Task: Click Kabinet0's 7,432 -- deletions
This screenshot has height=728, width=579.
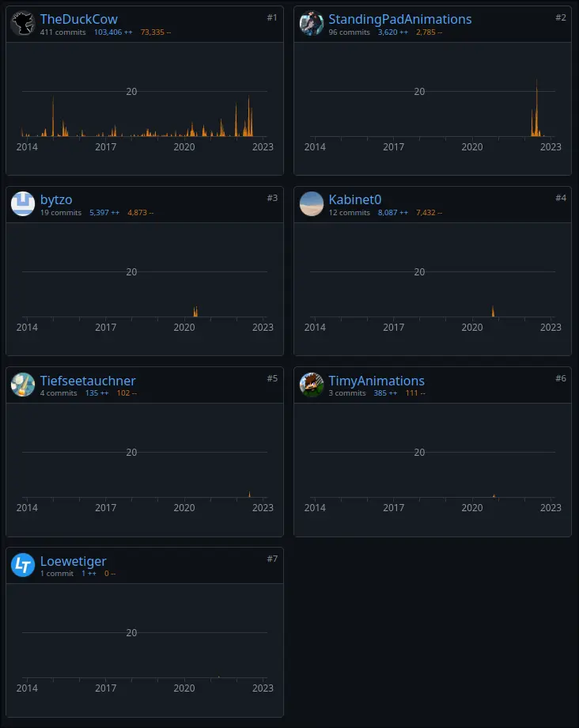Action: (x=429, y=213)
